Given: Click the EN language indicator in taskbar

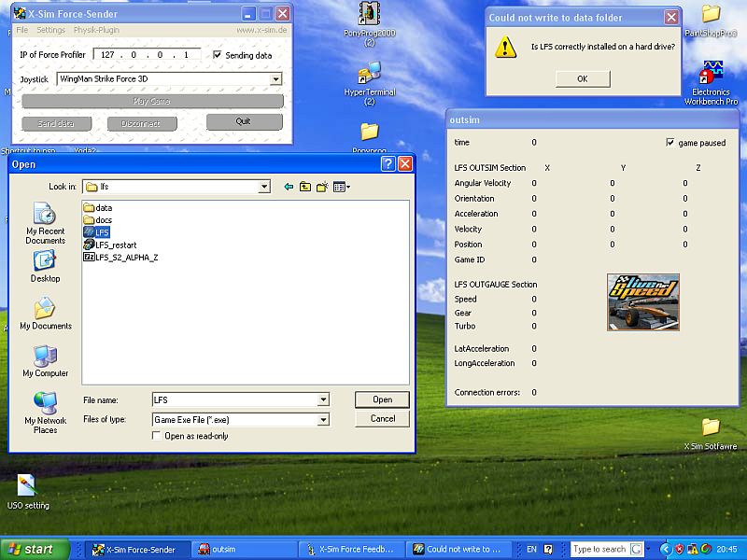Looking at the screenshot, I should pos(531,549).
